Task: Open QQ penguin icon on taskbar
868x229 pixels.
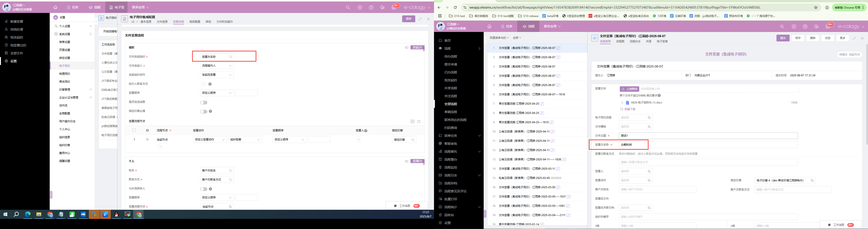Action: coord(116,214)
